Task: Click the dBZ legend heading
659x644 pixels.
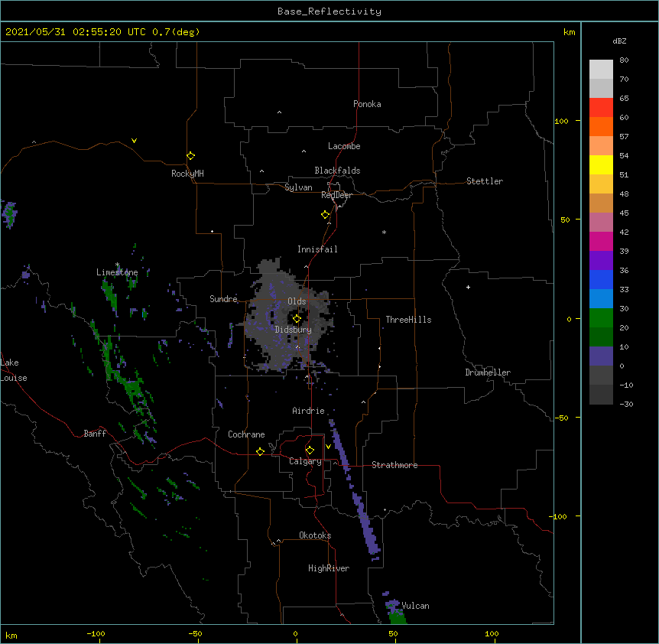Action: pos(619,41)
